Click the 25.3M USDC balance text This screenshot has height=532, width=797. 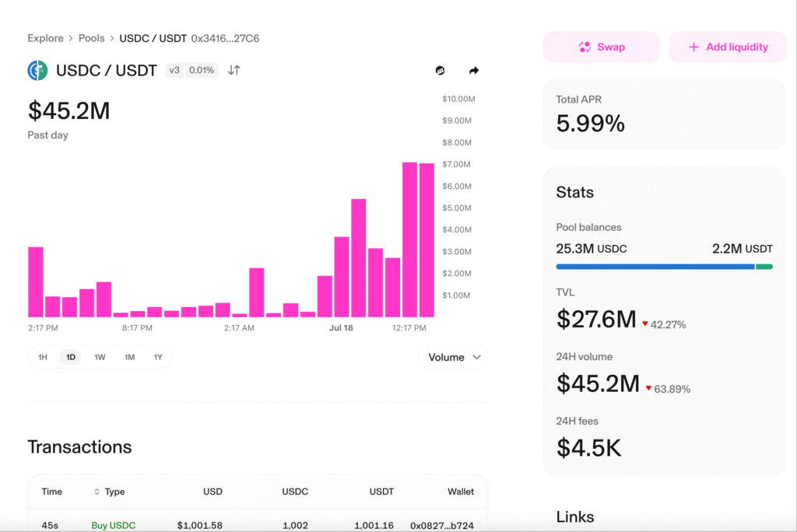(592, 248)
